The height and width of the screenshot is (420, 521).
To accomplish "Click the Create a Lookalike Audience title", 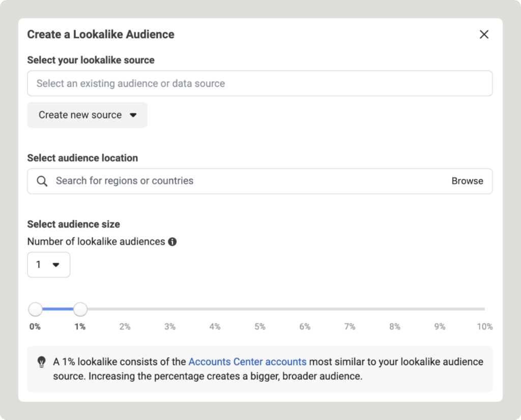I will point(101,35).
